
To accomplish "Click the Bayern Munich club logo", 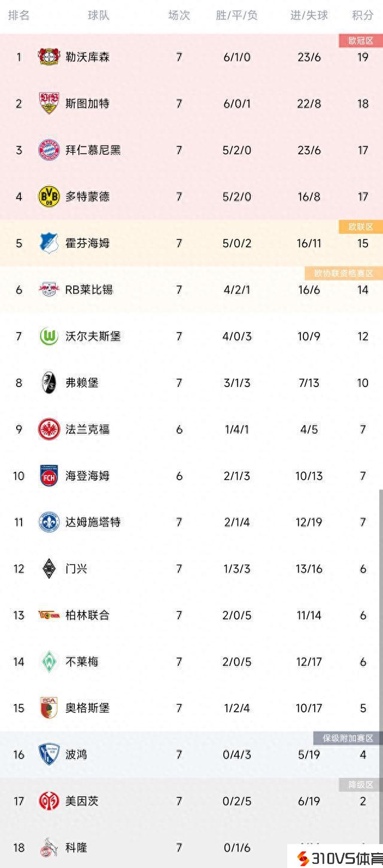I will [48, 150].
